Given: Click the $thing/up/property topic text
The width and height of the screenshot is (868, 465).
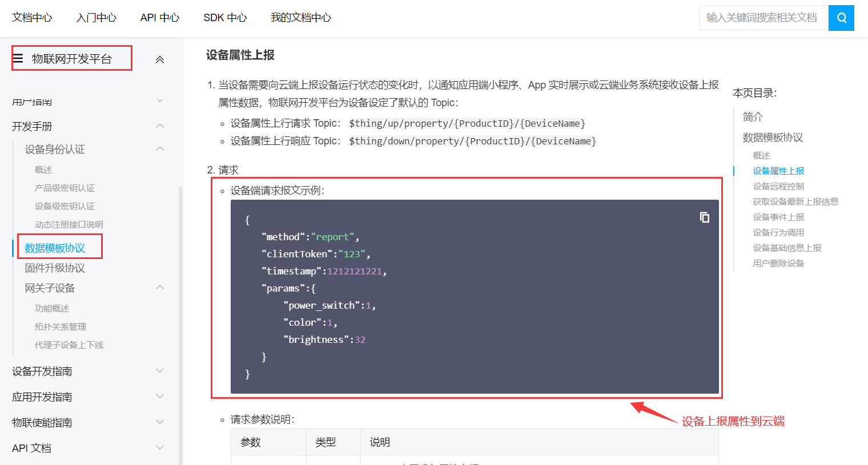Looking at the screenshot, I should (x=467, y=123).
